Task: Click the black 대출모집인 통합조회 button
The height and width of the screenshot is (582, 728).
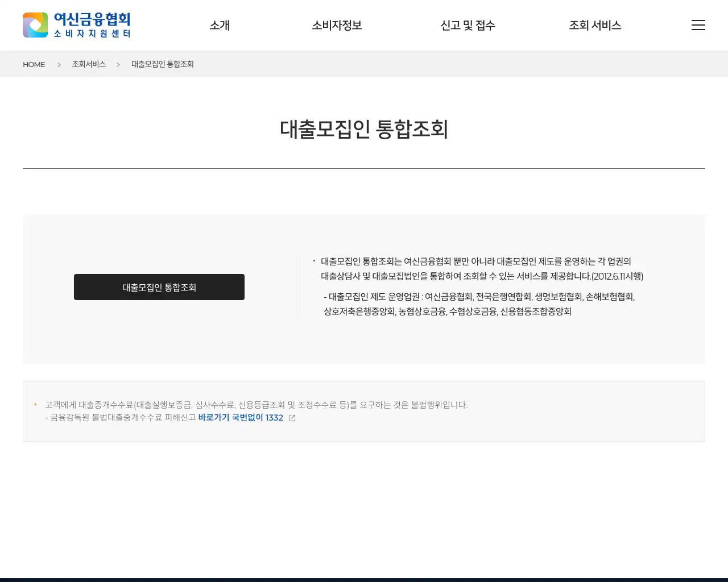Action: point(159,287)
